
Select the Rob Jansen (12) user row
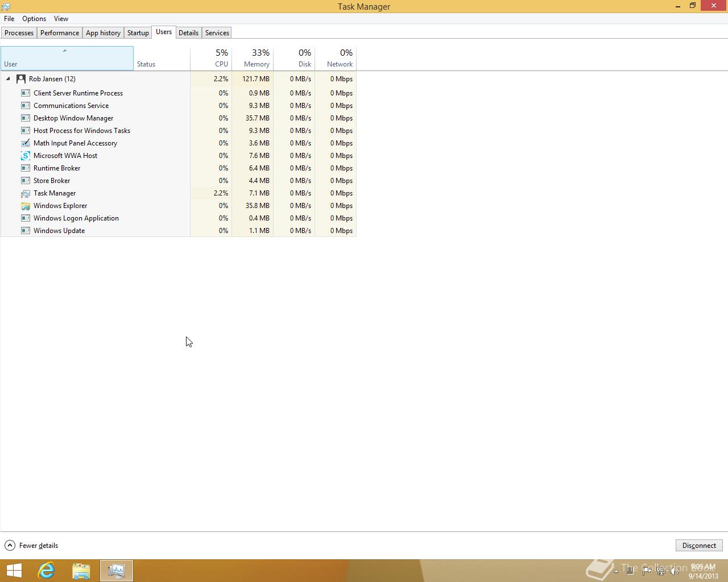179,79
